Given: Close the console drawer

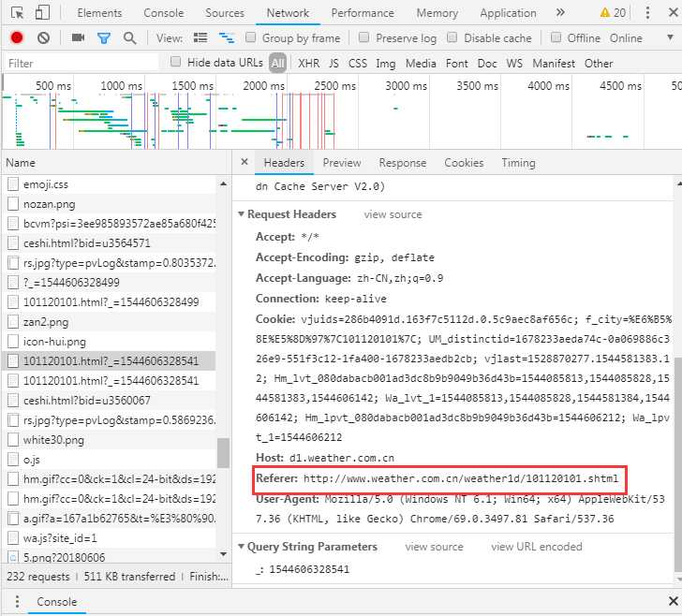Looking at the screenshot, I should tap(673, 601).
